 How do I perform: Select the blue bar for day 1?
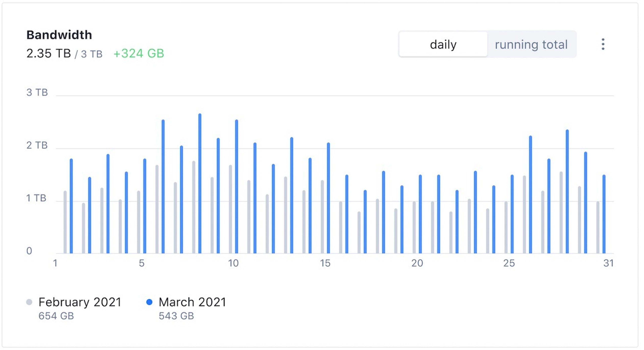[71, 206]
